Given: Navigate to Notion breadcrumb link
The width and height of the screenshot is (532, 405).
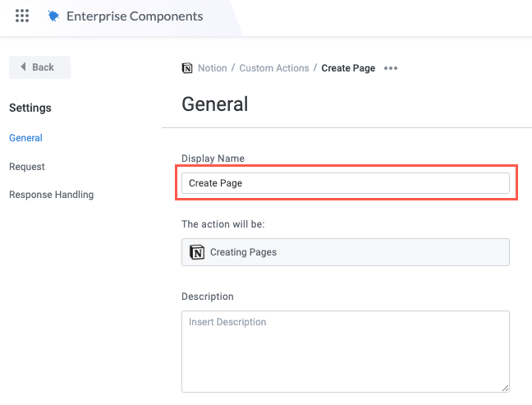Looking at the screenshot, I should (x=213, y=68).
